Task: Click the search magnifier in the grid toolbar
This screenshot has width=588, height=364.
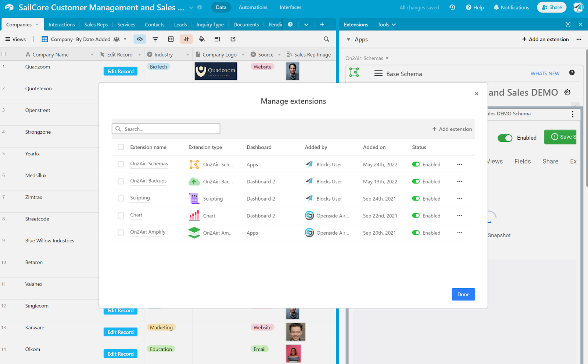Action: click(326, 39)
